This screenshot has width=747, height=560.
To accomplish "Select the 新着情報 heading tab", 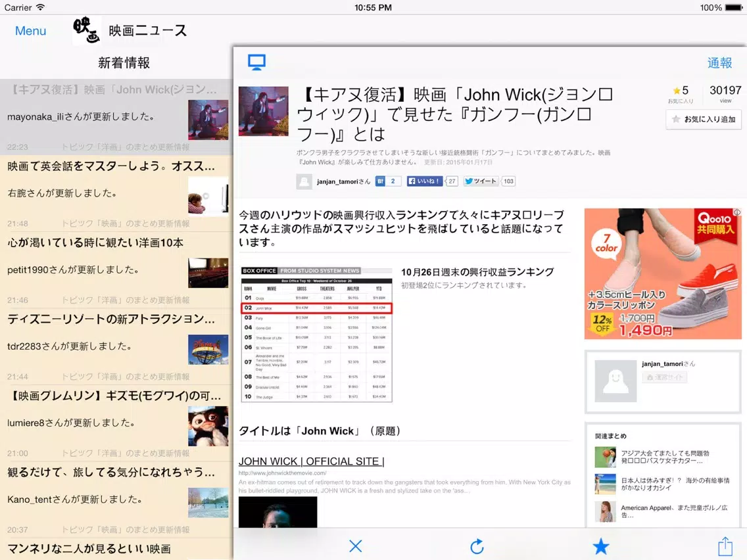I will (x=124, y=62).
